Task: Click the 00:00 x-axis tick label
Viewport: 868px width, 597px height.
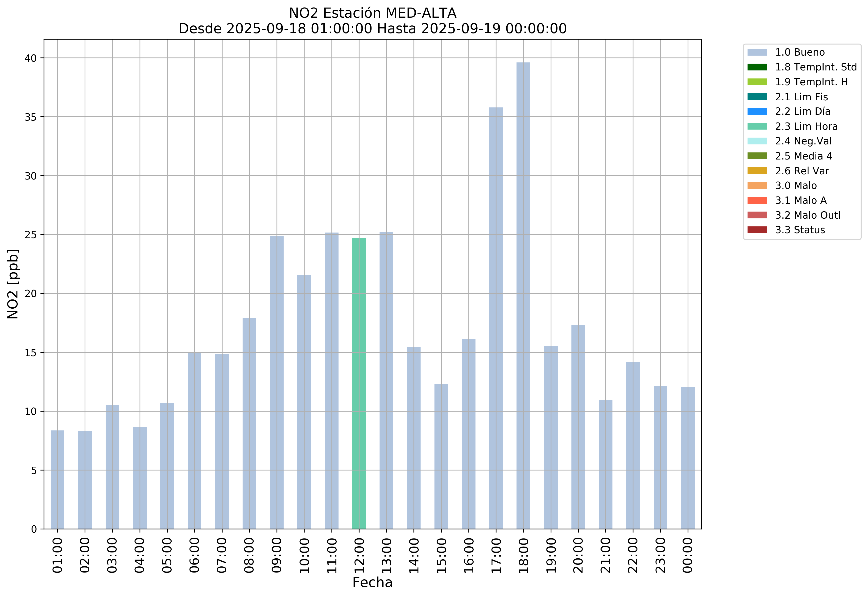Action: point(688,556)
